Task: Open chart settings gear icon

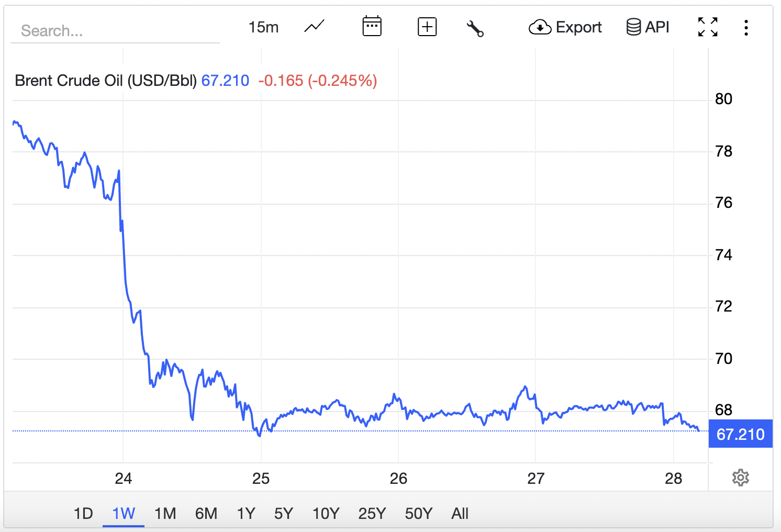Action: pos(741,478)
